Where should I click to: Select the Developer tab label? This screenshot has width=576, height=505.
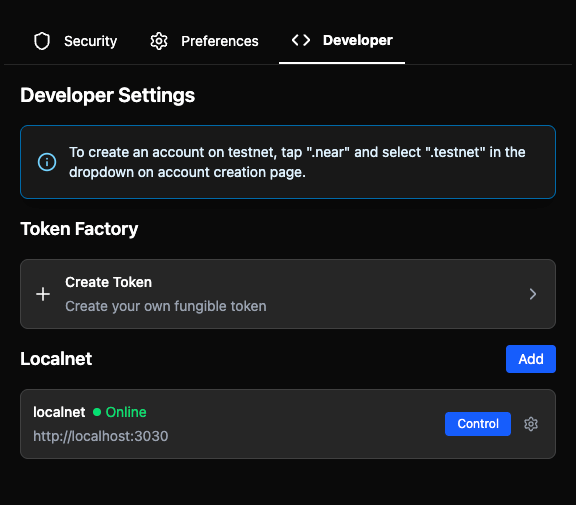pos(357,40)
